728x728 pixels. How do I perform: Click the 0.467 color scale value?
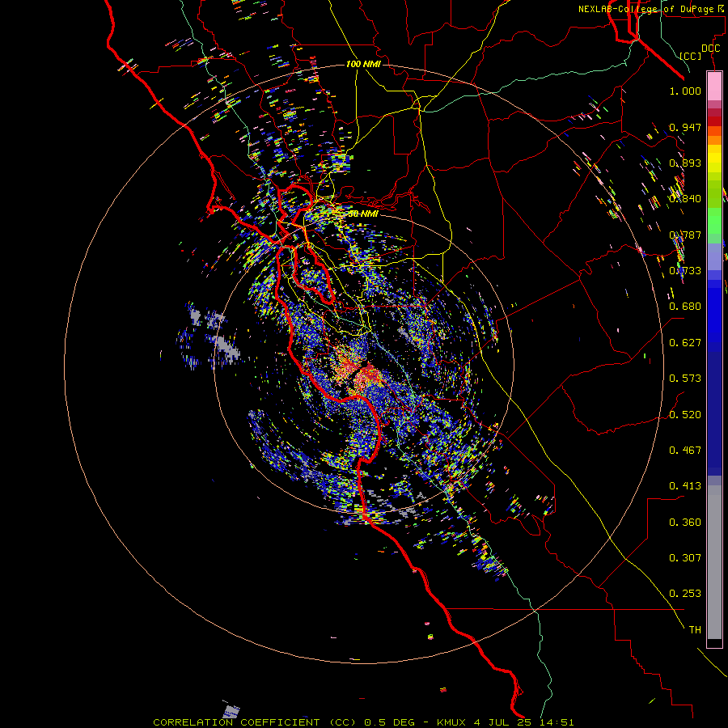point(685,451)
